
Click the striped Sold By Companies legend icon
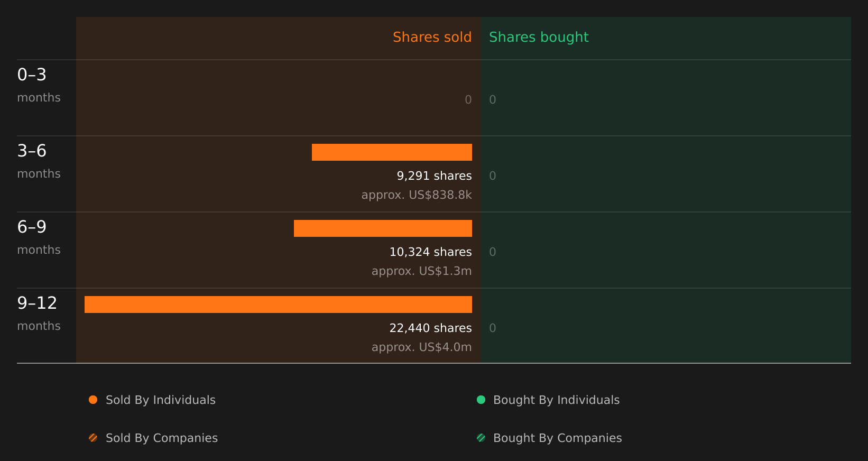coord(93,438)
